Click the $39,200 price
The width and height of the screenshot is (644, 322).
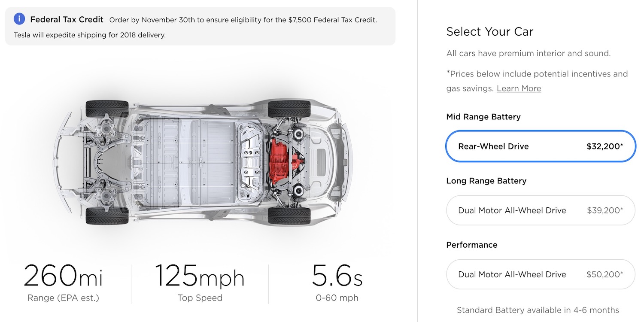click(605, 210)
